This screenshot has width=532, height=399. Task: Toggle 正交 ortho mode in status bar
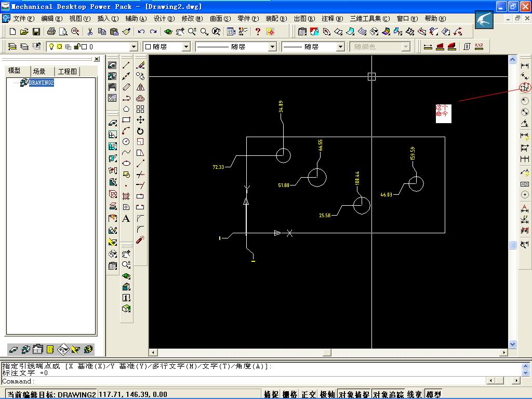(309, 394)
